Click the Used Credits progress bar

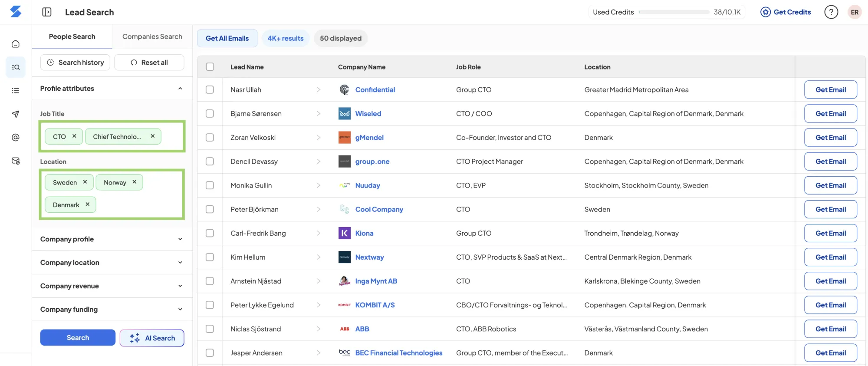(x=674, y=12)
